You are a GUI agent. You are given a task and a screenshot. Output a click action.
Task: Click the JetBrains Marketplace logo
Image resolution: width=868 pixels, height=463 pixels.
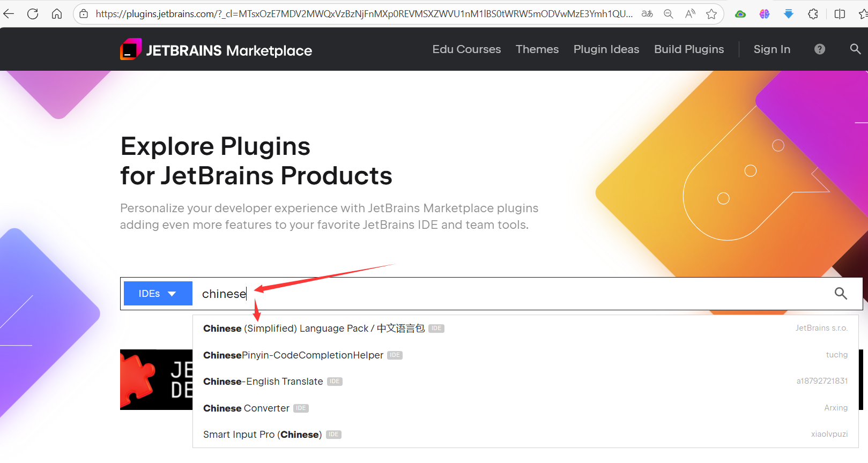pos(216,50)
